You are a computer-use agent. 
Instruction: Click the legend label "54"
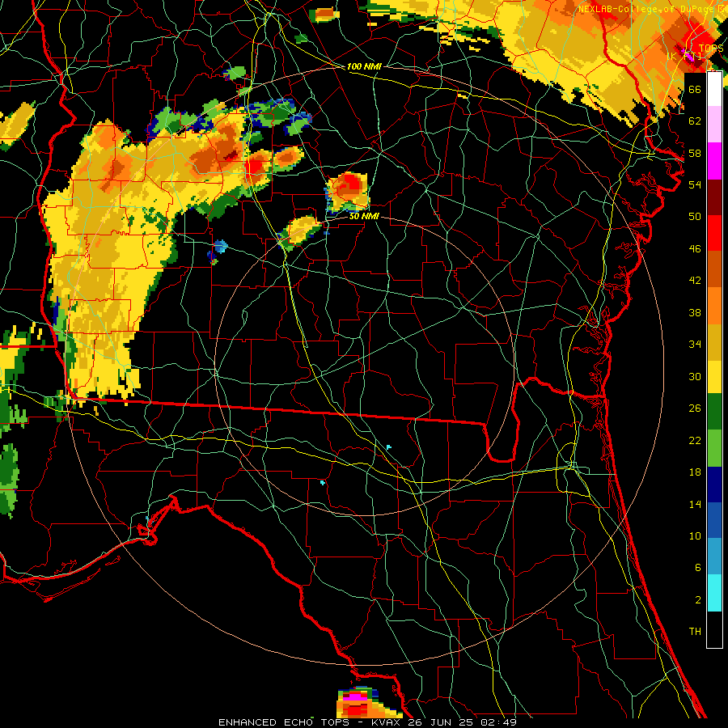point(695,184)
